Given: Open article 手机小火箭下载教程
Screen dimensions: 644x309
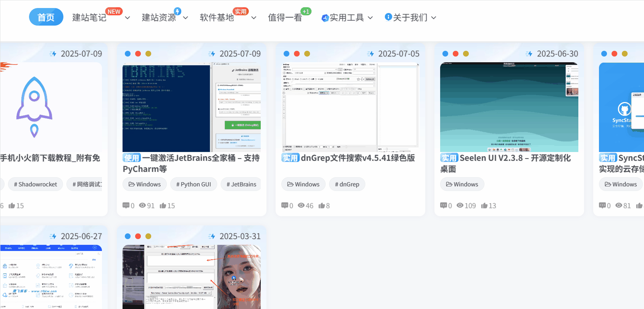Looking at the screenshot, I should coord(50,158).
